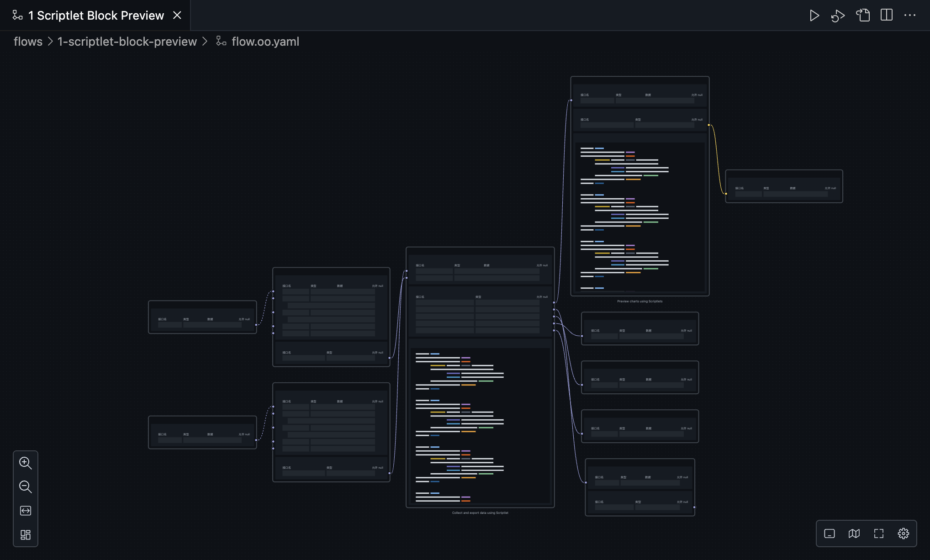Screen dimensions: 930x560
Task: Click the rerun/debug play icon
Action: tap(838, 16)
